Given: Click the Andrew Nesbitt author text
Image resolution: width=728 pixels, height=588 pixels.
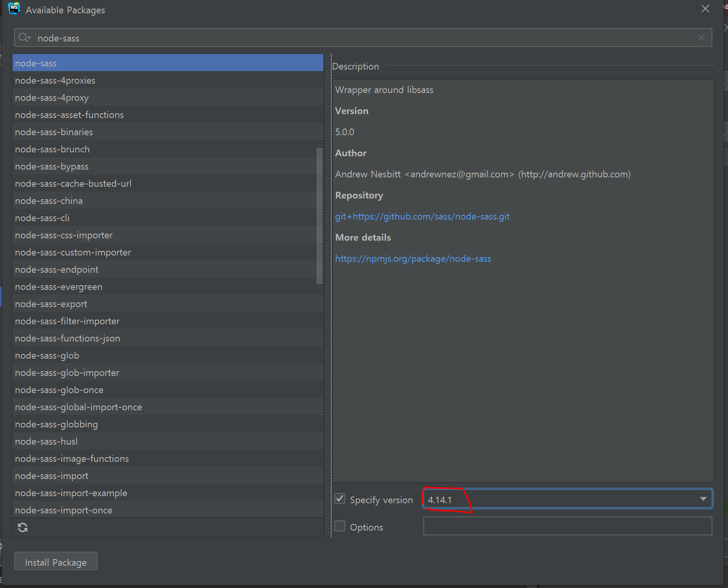Looking at the screenshot, I should click(483, 174).
